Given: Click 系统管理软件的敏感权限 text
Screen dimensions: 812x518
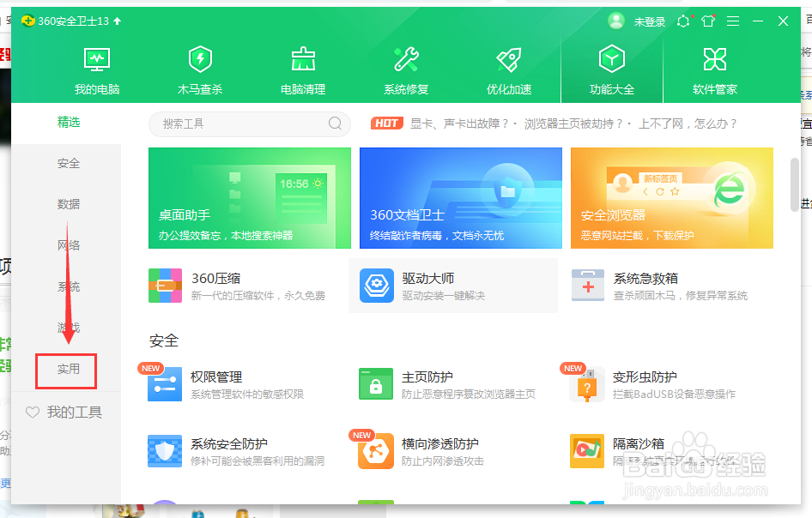Looking at the screenshot, I should point(247,395).
